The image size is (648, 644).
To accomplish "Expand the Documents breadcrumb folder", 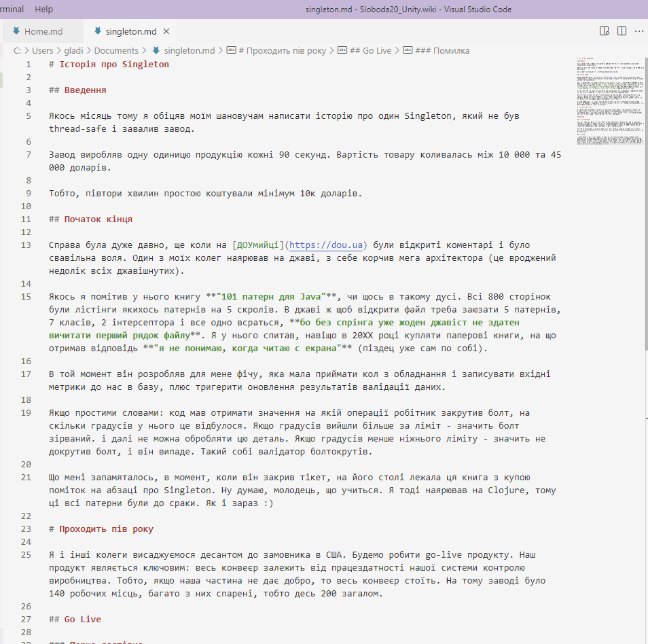I will (115, 50).
